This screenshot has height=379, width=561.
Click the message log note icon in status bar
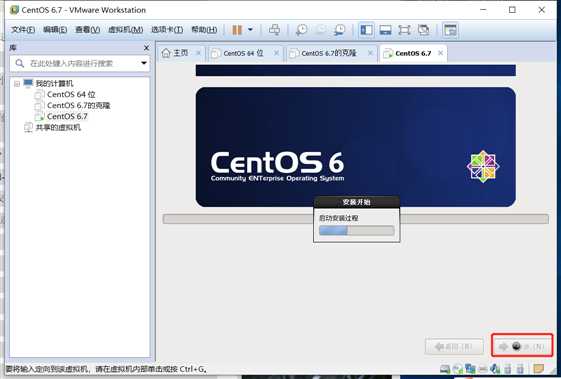pos(538,368)
